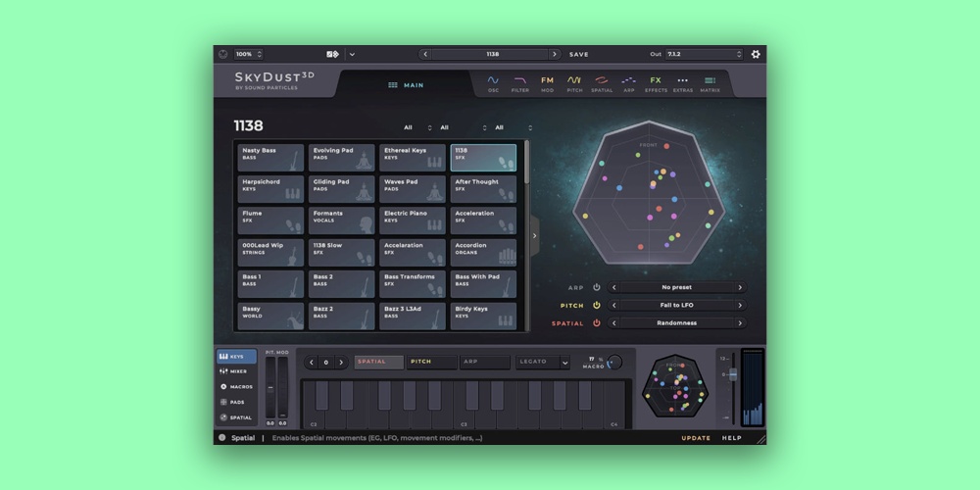The width and height of the screenshot is (980, 490).
Task: Open the Filter section icon
Action: (x=520, y=84)
